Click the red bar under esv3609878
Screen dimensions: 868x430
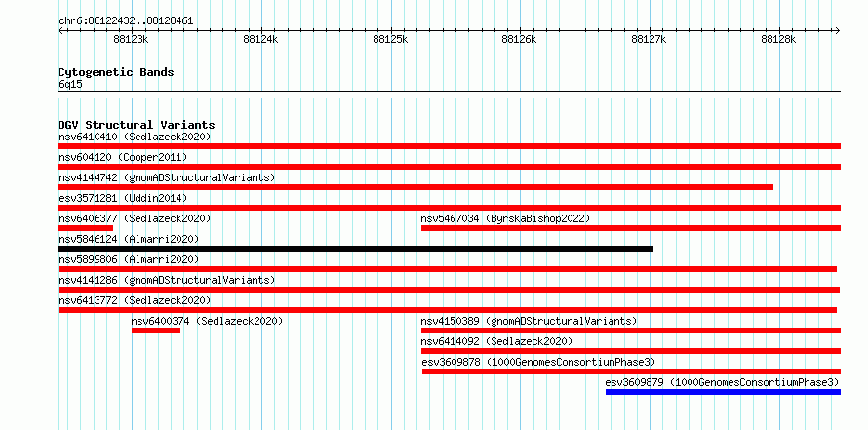tap(631, 371)
